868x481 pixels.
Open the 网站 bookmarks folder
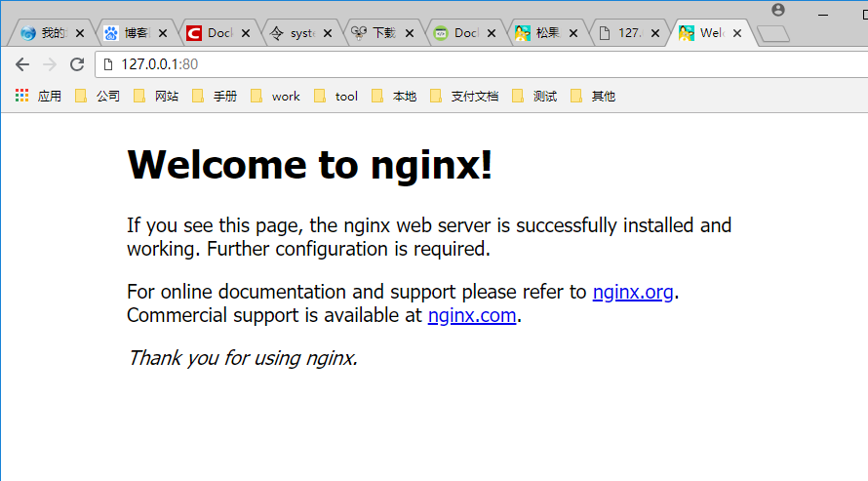(156, 97)
